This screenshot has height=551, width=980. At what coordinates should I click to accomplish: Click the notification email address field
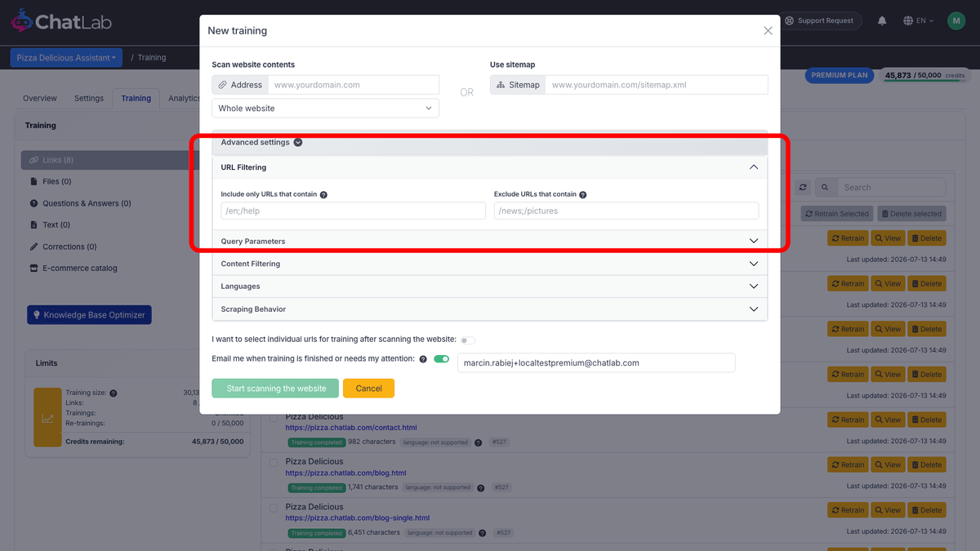[x=596, y=362]
